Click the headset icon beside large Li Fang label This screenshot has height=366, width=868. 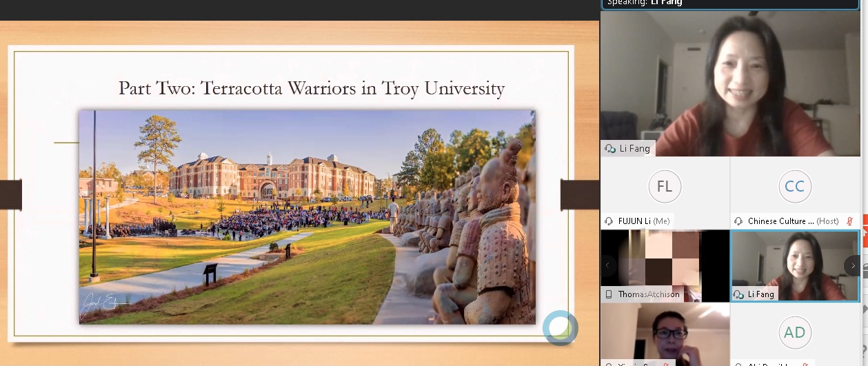[609, 148]
